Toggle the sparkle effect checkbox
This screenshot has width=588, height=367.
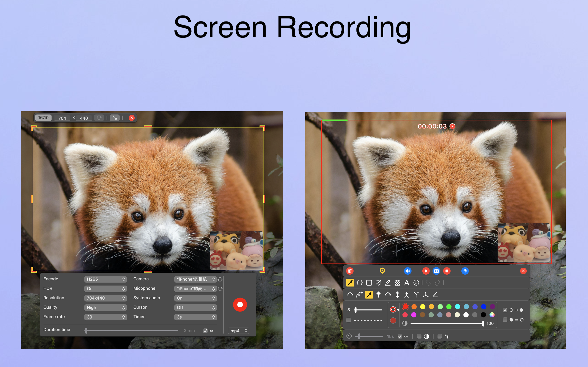[x=440, y=336]
